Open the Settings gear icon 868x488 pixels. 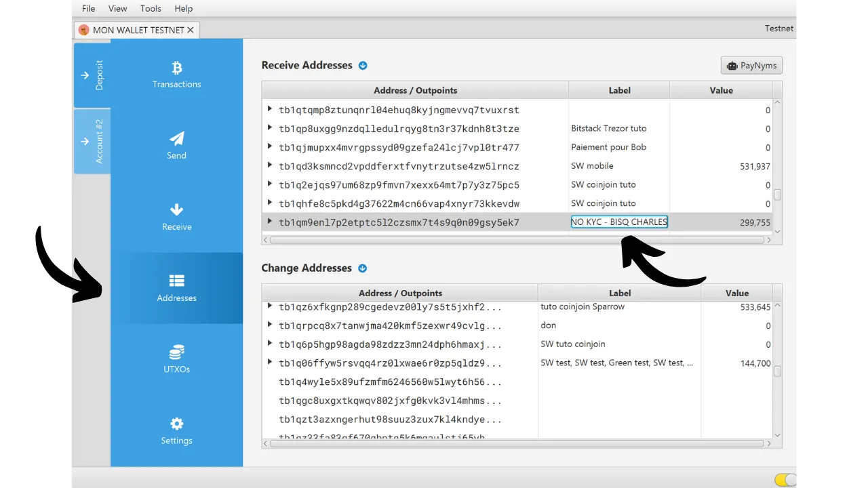(x=176, y=424)
